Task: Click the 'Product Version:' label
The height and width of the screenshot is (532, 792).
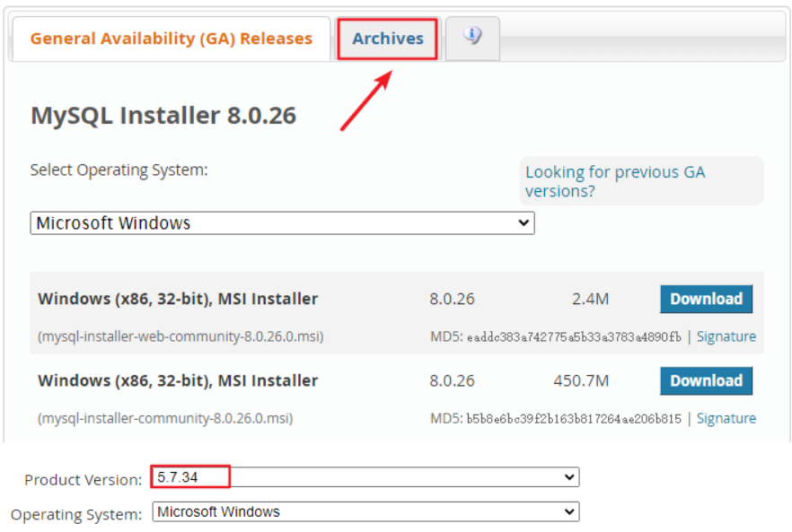Action: click(84, 479)
